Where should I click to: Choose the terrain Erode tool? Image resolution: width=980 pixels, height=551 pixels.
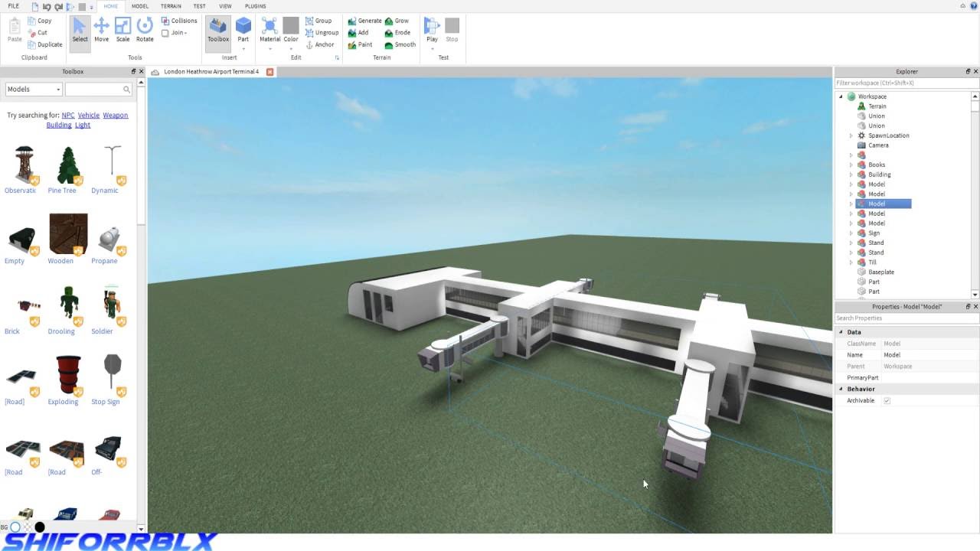(x=397, y=33)
